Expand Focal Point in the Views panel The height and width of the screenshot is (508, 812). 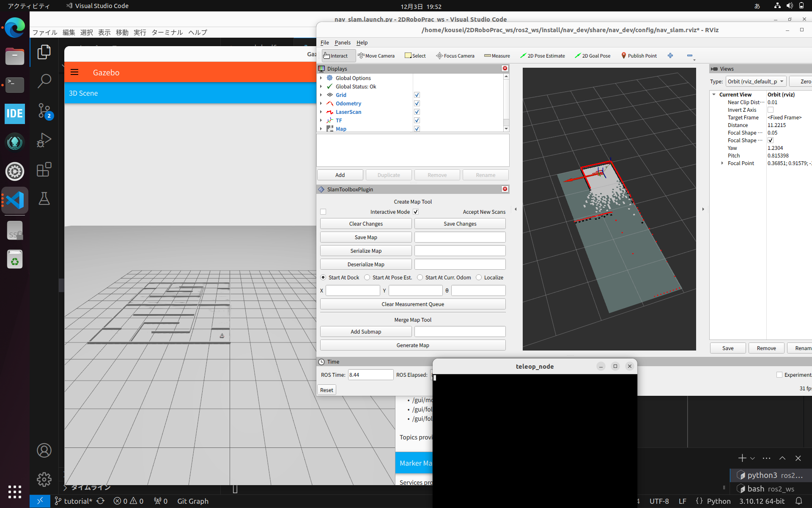[723, 163]
